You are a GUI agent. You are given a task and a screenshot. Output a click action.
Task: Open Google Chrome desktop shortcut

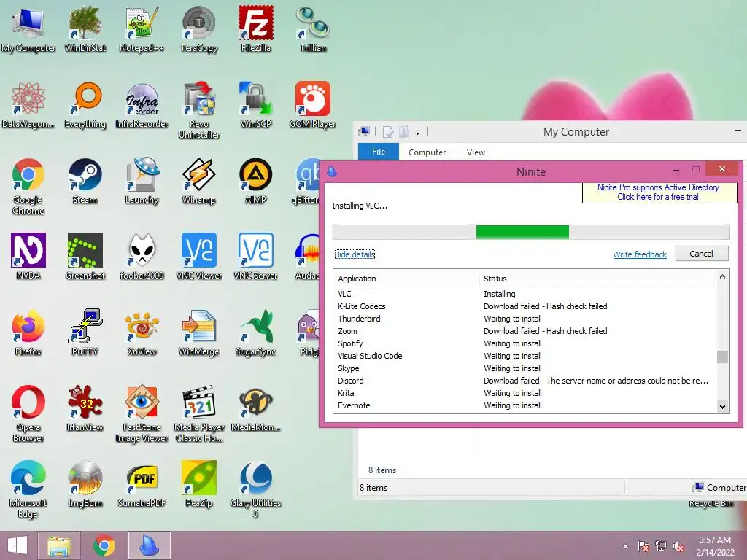coord(28,186)
